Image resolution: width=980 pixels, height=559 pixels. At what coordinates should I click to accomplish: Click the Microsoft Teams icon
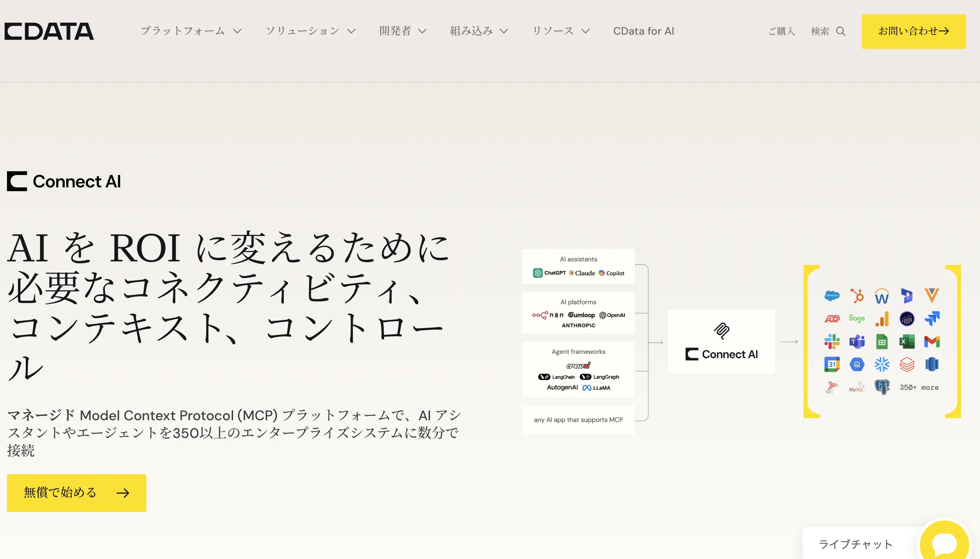857,342
